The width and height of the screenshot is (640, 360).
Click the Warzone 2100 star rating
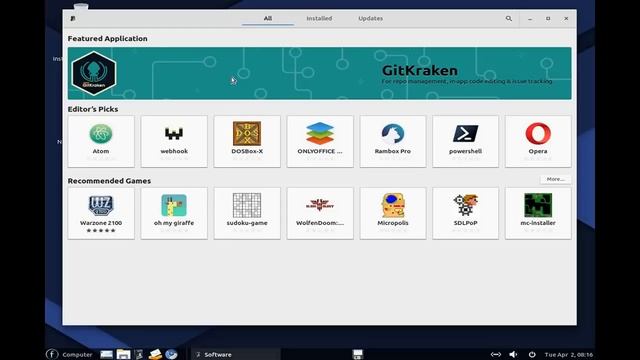(101, 231)
